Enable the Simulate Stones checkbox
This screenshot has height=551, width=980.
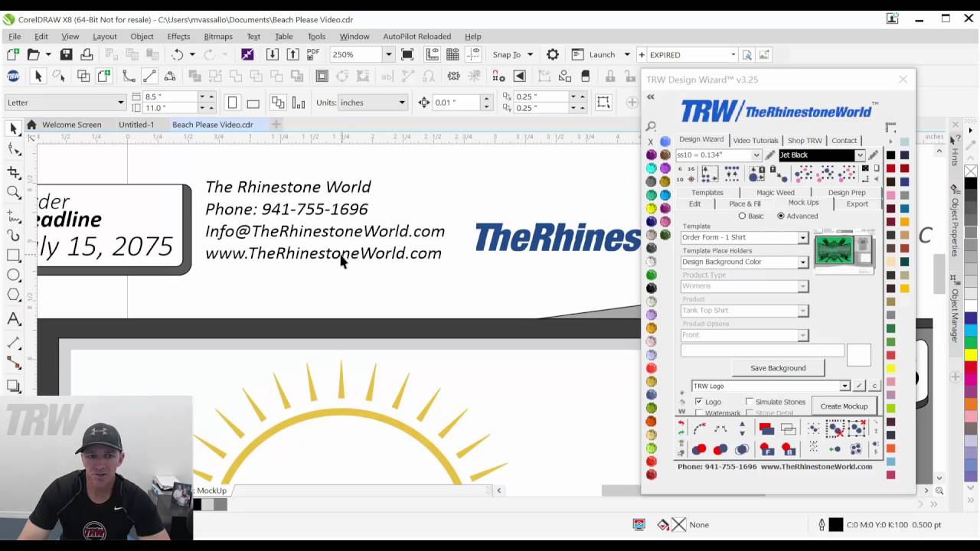750,402
